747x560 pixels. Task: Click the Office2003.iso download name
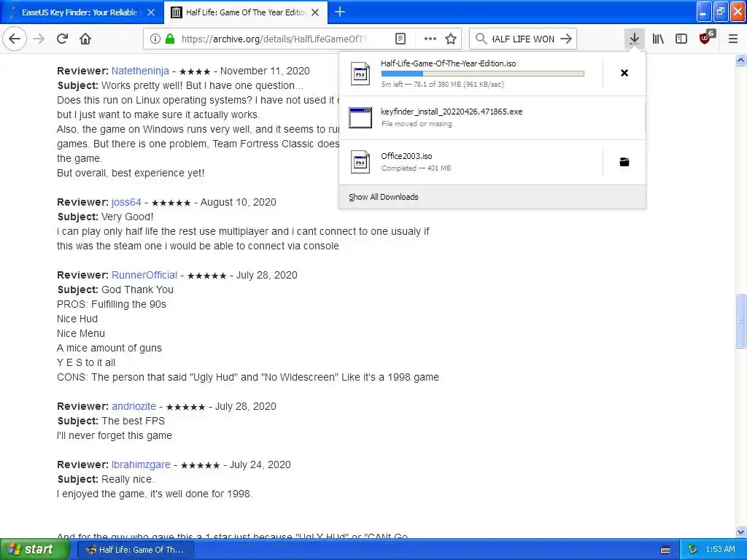tap(406, 156)
